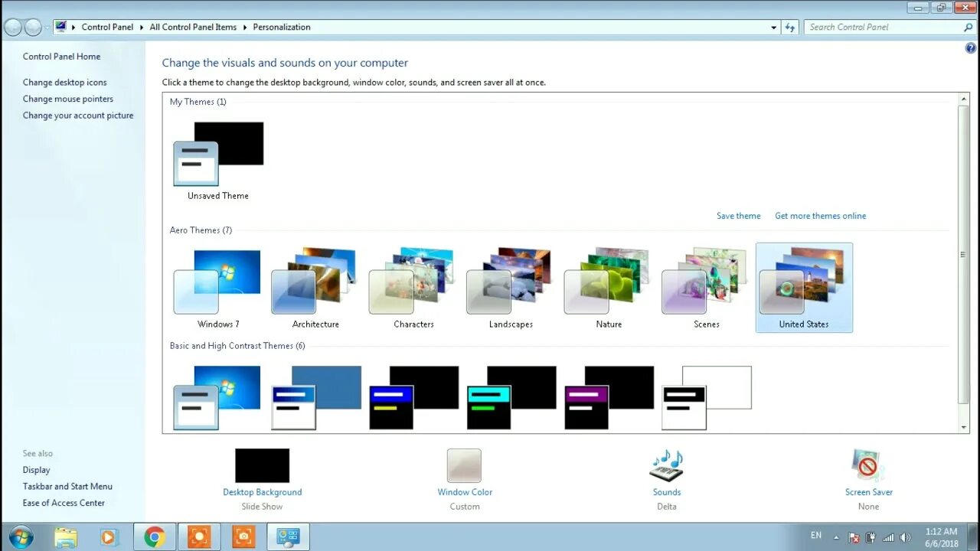
Task: Click the volume speaker tray icon
Action: tap(906, 537)
